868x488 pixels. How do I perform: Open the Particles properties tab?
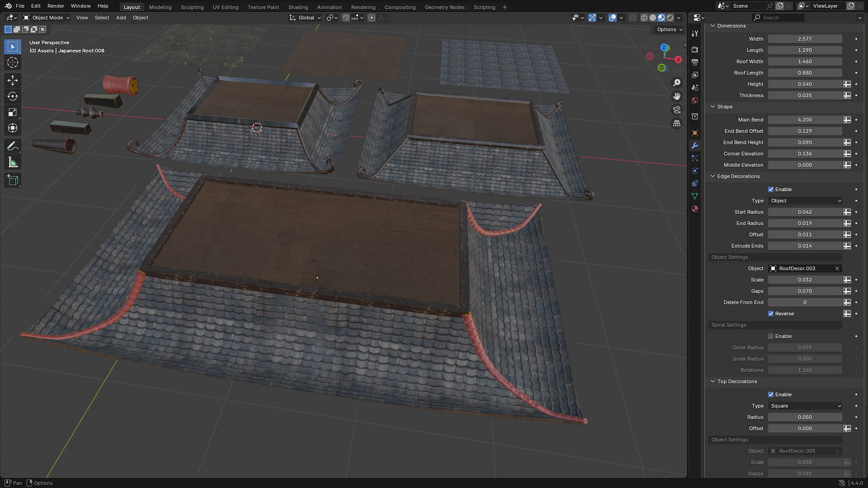pos(695,158)
